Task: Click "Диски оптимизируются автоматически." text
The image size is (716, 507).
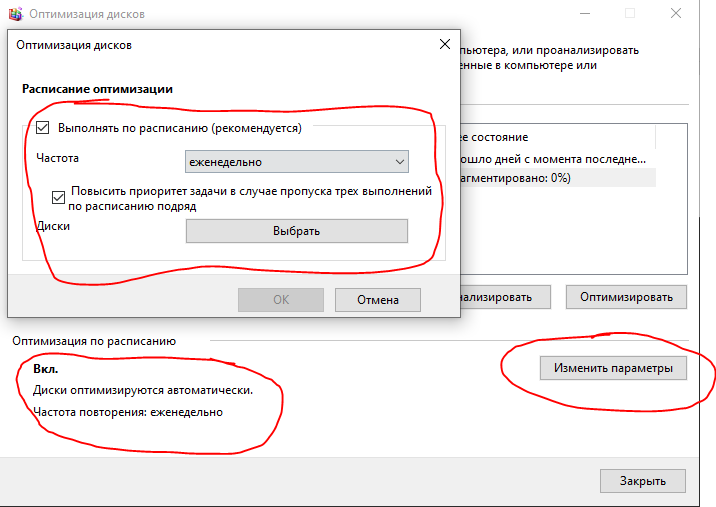Action: [143, 391]
